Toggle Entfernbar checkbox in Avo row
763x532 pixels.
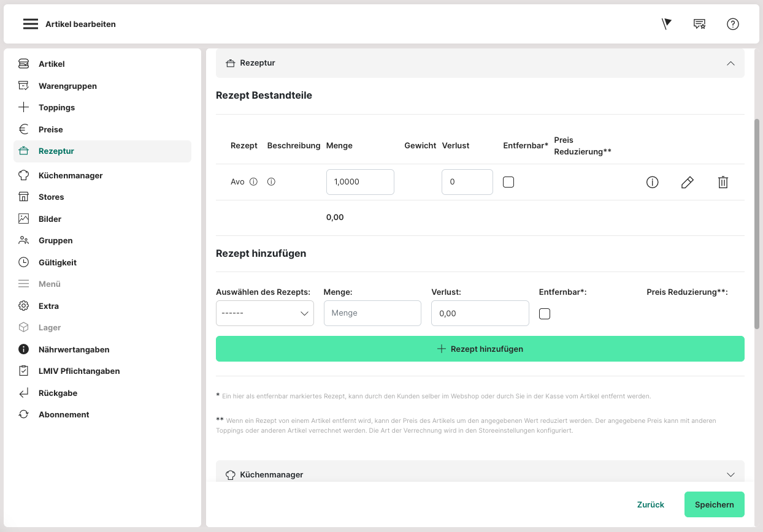[x=508, y=182]
